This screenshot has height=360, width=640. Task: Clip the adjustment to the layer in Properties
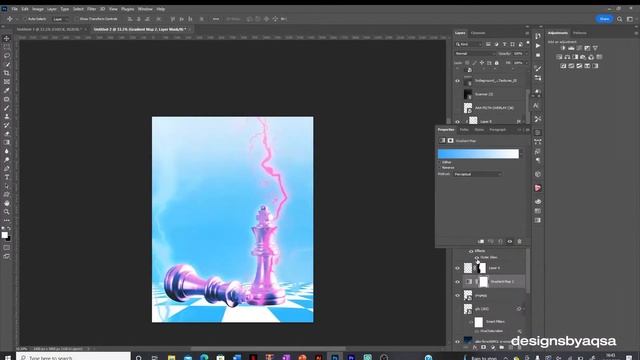(x=481, y=241)
